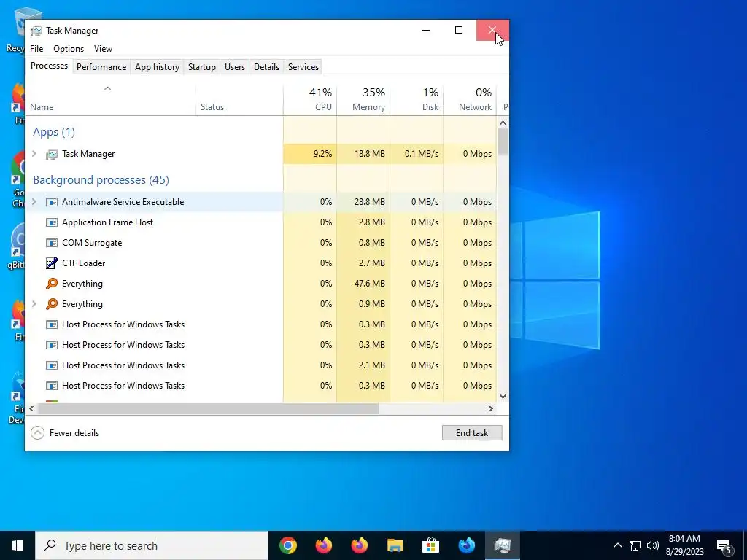
Task: Open the View menu
Action: pos(103,49)
